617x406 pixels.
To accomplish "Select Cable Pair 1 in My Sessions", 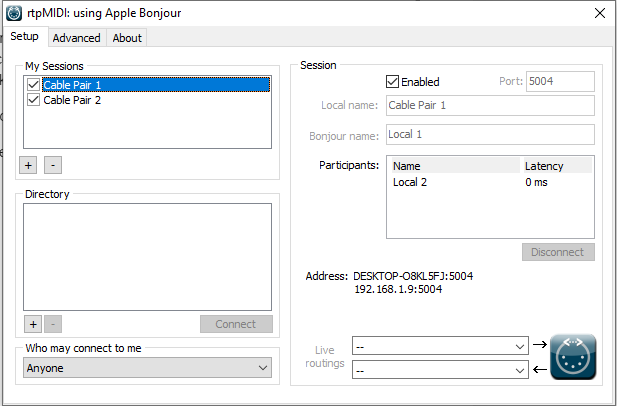I will [x=156, y=85].
